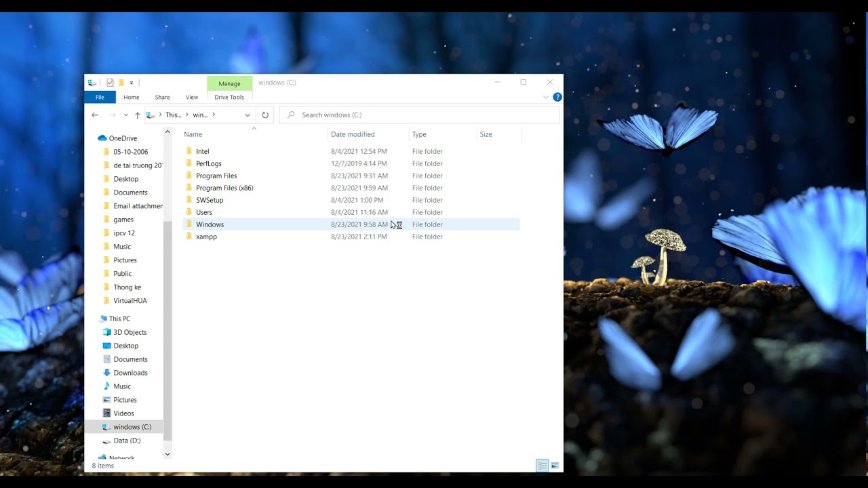Open the Share ribbon tab
Image resolution: width=868 pixels, height=488 pixels.
[x=163, y=98]
